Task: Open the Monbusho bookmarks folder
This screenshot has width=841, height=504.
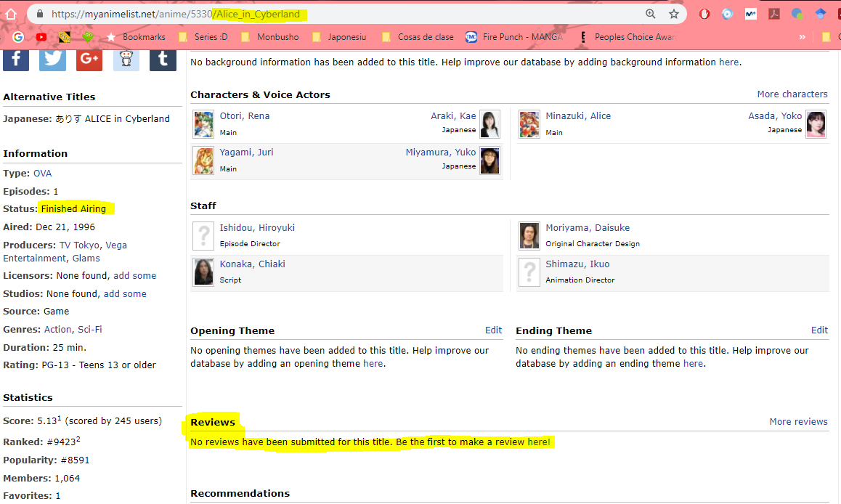Action: [272, 37]
